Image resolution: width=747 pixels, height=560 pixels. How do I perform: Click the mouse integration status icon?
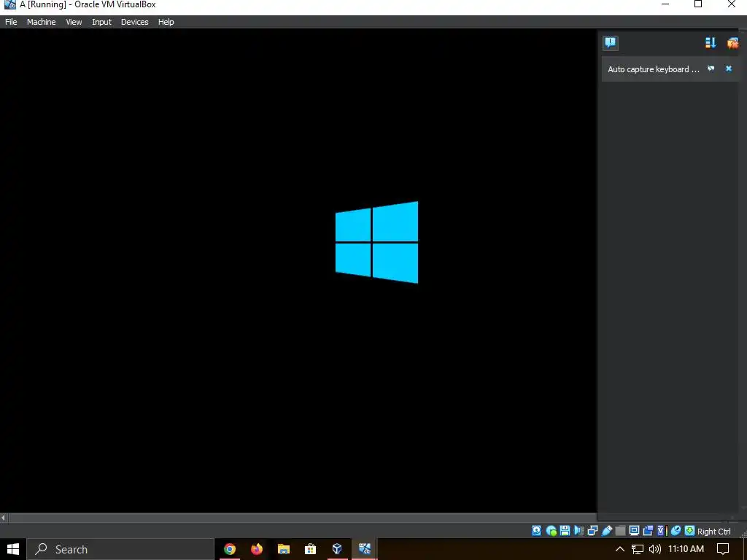coord(676,531)
